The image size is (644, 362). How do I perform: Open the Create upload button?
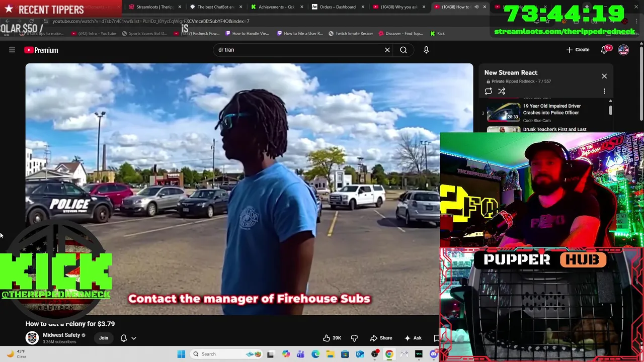[578, 50]
